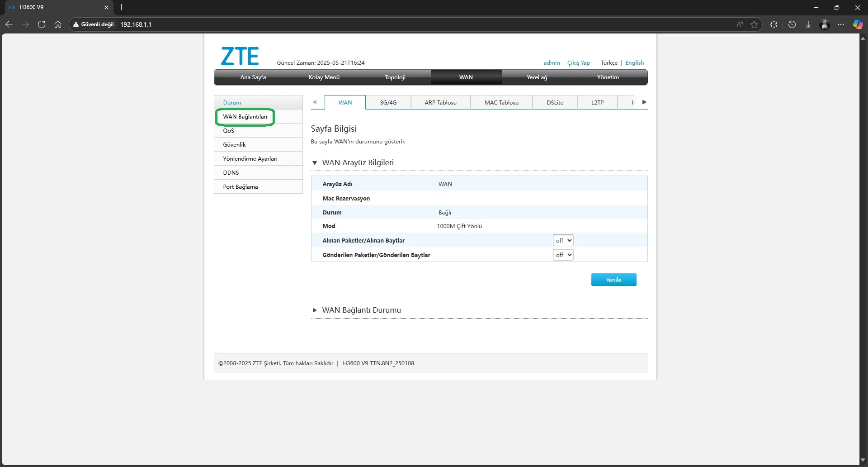Select Durum in the sidebar
868x467 pixels.
click(x=258, y=103)
